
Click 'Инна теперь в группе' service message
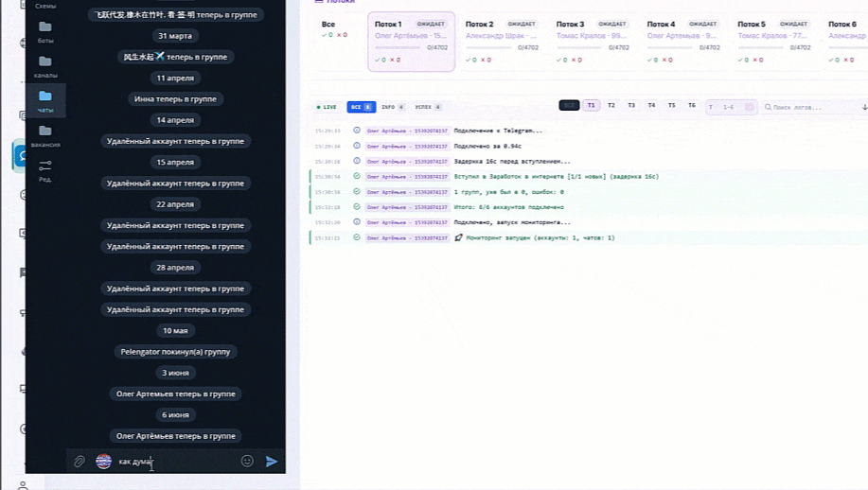click(175, 99)
